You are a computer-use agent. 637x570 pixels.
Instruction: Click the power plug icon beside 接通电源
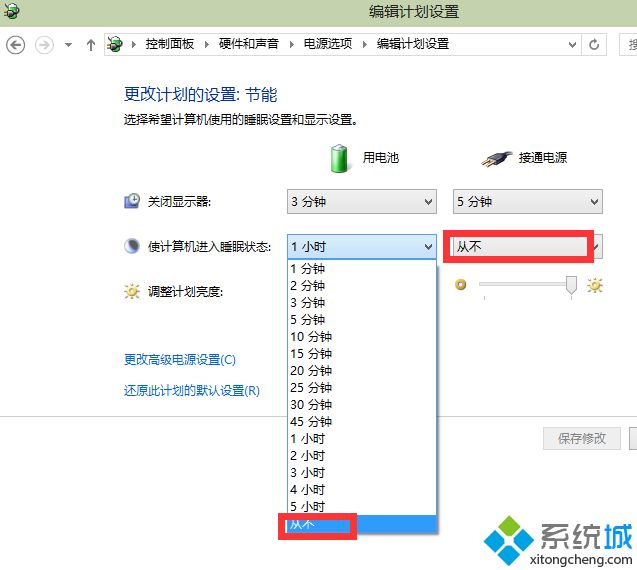[x=496, y=158]
